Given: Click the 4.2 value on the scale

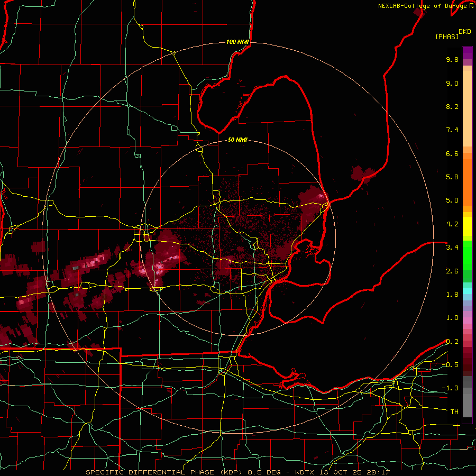Looking at the screenshot, I should point(452,224).
